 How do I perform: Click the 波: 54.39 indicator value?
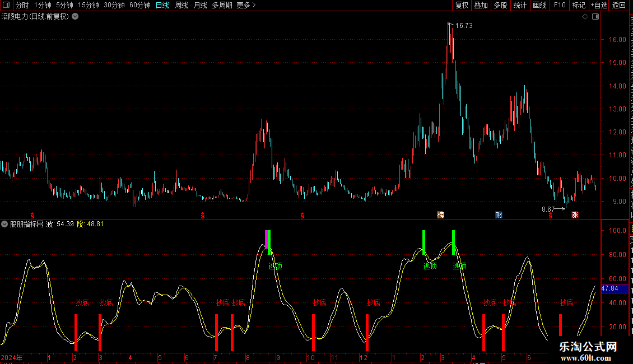[x=60, y=224]
